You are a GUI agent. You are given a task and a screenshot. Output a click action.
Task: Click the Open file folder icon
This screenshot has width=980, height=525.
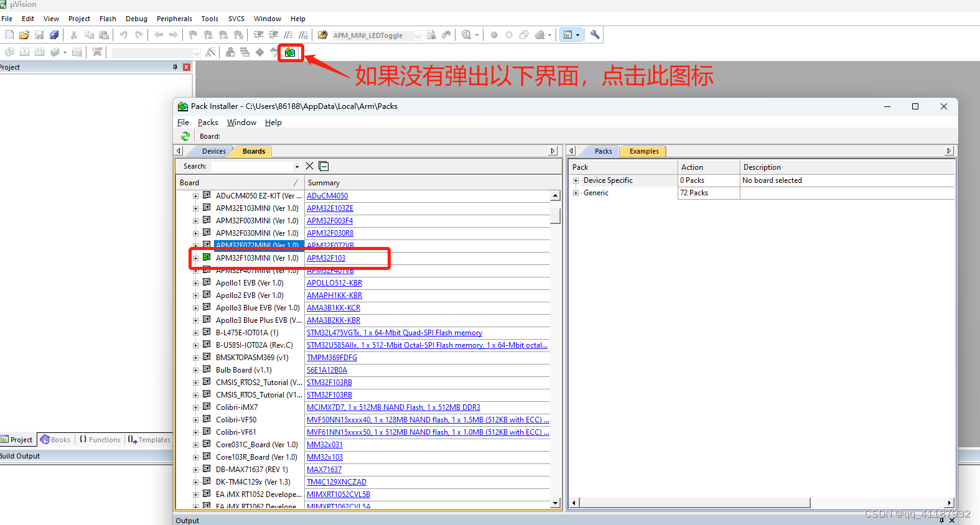(24, 35)
